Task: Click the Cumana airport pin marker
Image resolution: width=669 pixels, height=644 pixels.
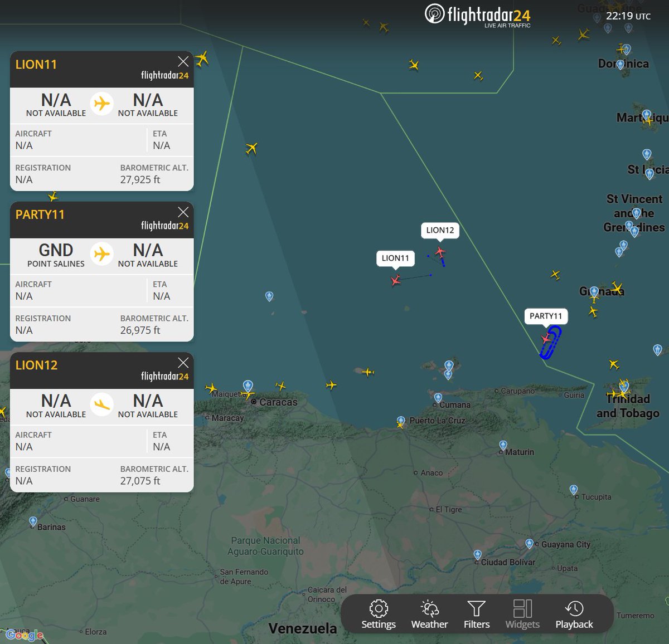Action: tap(438, 398)
